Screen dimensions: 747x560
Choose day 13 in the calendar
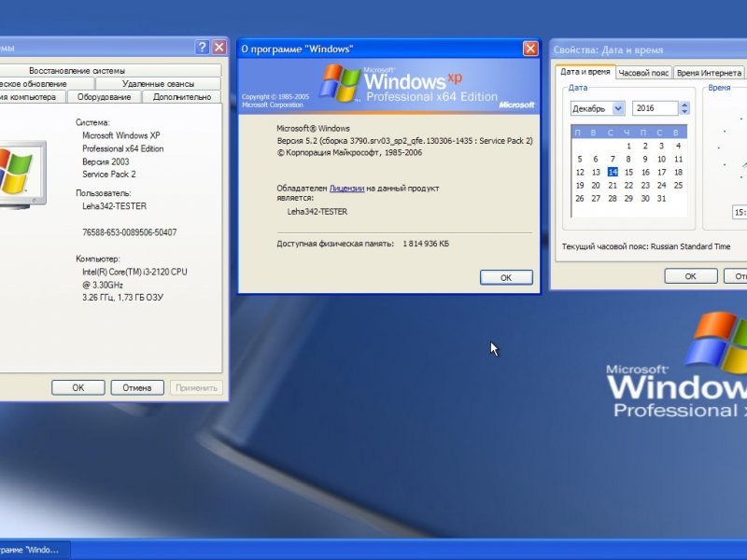[596, 172]
